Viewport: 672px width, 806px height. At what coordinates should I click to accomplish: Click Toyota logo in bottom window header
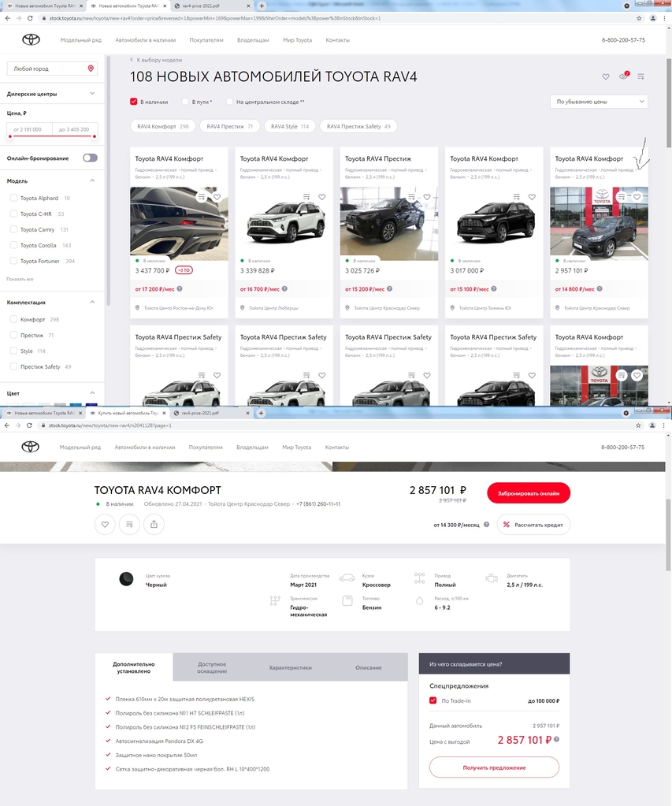click(31, 447)
